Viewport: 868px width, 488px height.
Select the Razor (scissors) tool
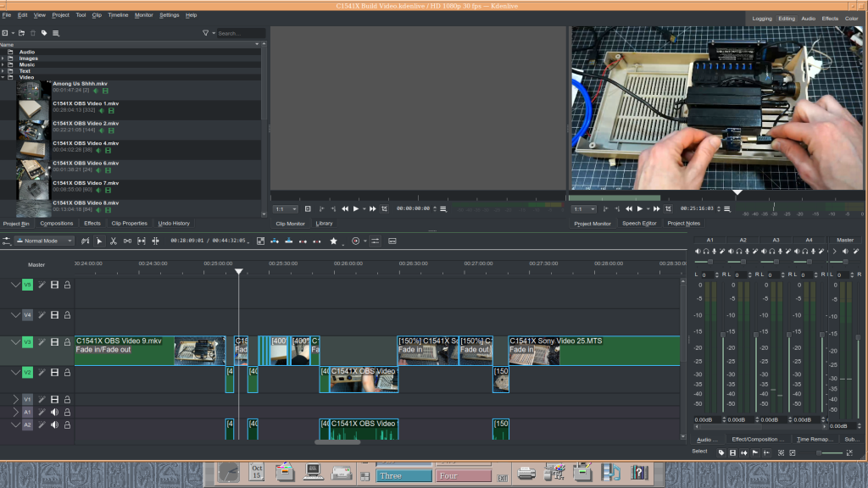(x=113, y=241)
